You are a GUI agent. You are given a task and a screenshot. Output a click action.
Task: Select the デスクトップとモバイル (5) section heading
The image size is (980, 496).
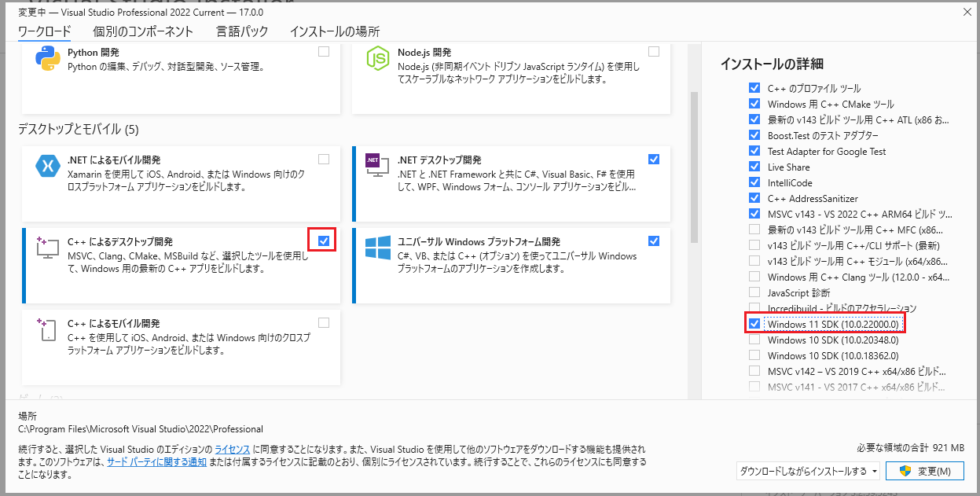click(79, 129)
